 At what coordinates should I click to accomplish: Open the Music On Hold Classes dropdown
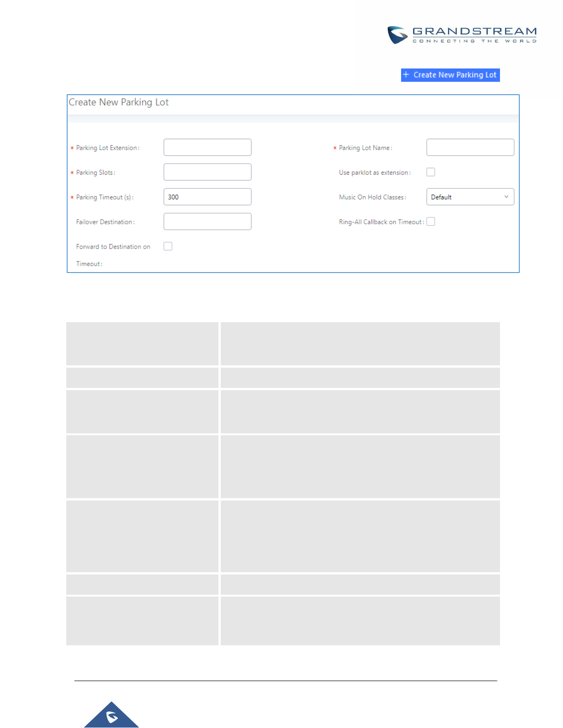click(470, 197)
